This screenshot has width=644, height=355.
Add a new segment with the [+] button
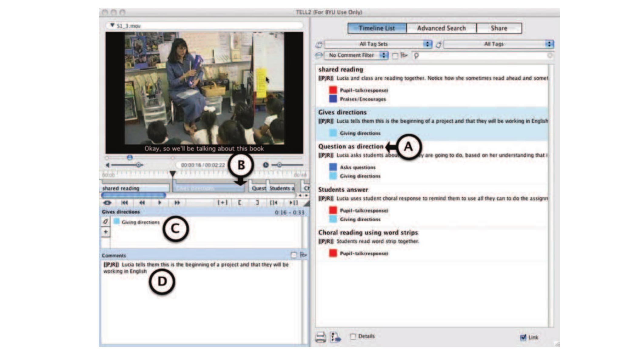[223, 202]
